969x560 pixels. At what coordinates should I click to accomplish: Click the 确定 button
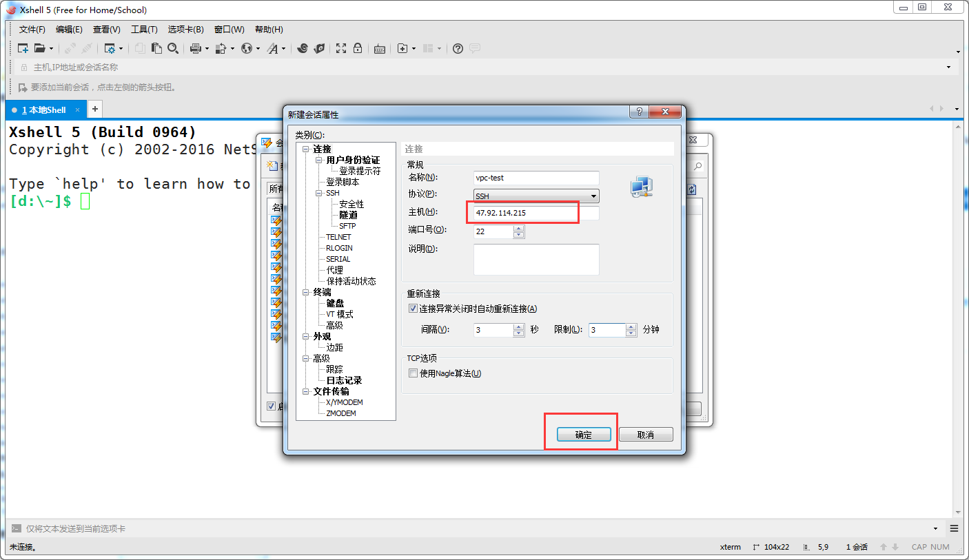[583, 435]
